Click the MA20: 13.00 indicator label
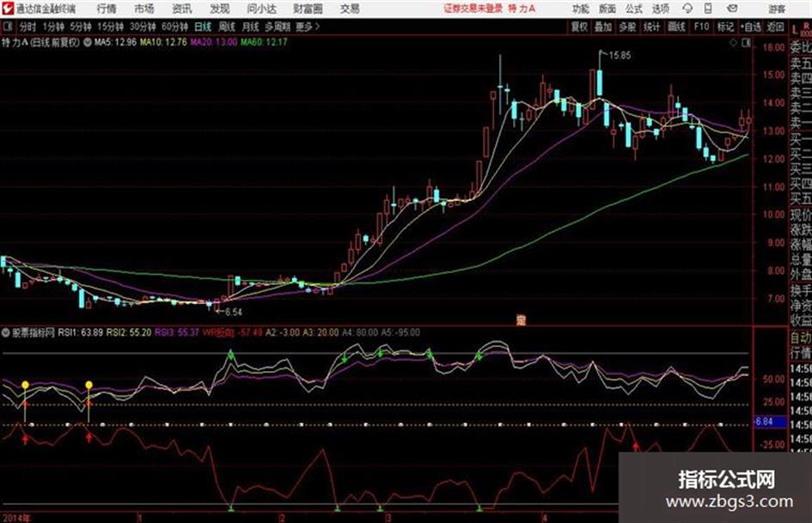The image size is (812, 523). (213, 42)
